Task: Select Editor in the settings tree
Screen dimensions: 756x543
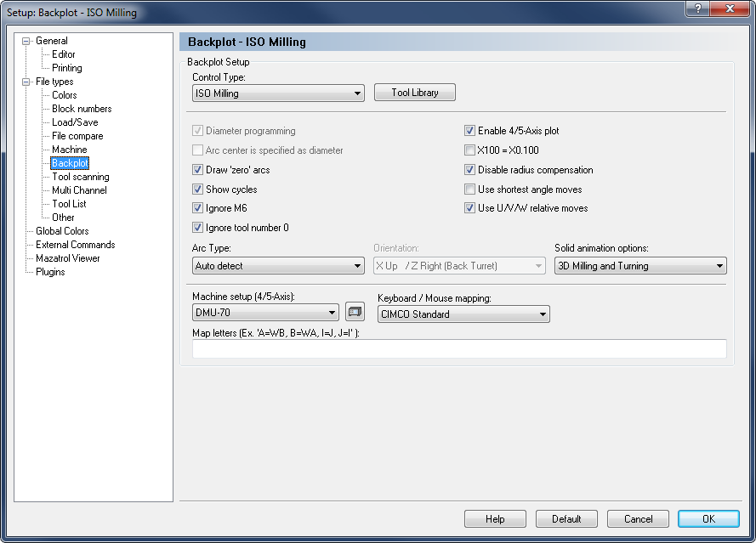Action: point(64,54)
